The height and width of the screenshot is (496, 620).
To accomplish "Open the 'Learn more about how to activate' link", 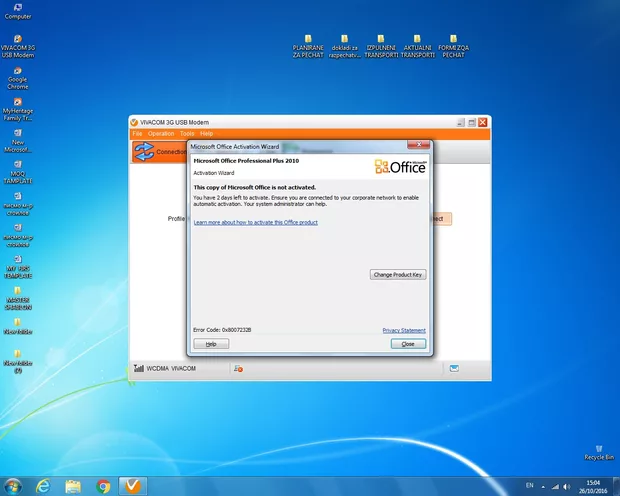I will [x=255, y=222].
